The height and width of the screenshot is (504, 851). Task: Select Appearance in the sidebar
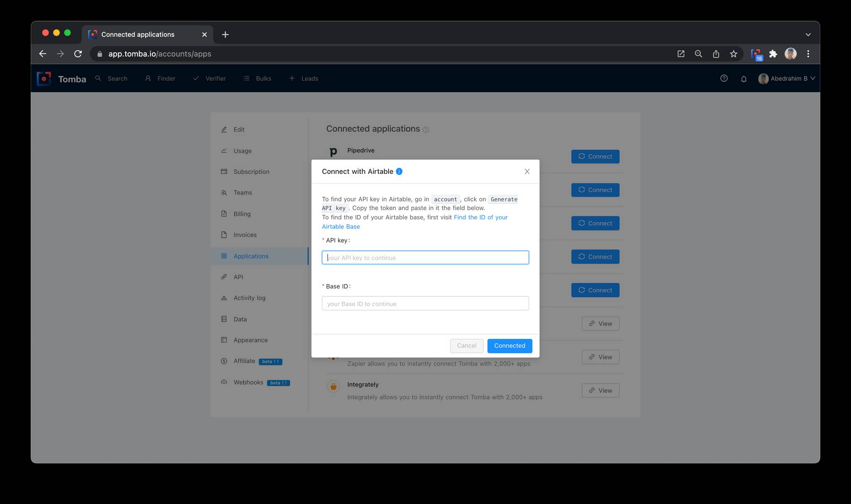(260, 340)
